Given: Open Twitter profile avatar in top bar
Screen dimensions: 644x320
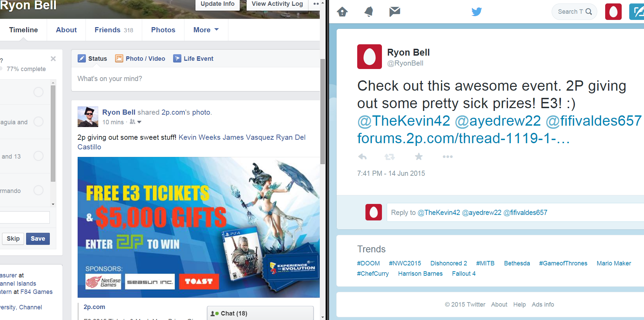Looking at the screenshot, I should [613, 12].
